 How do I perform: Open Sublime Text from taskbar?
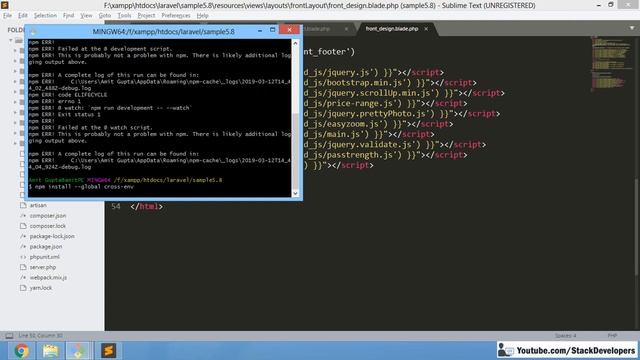click(108, 351)
